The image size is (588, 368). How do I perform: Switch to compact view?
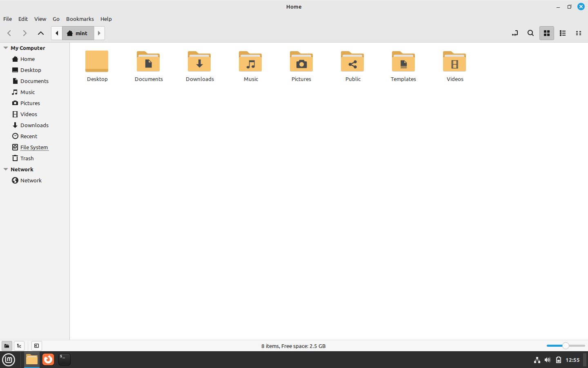[579, 33]
